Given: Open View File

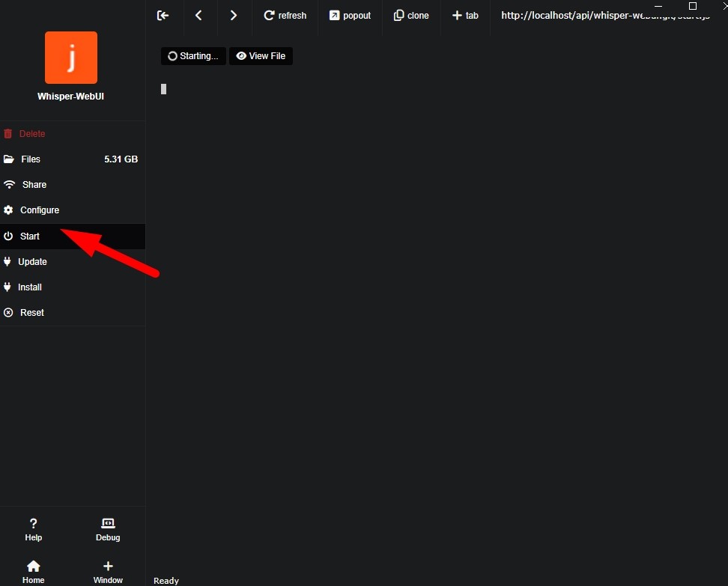Looking at the screenshot, I should (x=261, y=56).
